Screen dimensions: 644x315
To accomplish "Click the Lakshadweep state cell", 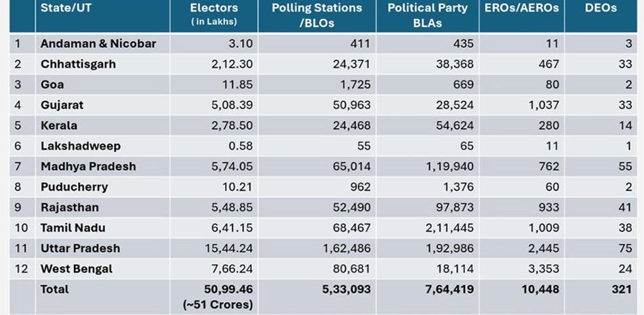I will (79, 146).
